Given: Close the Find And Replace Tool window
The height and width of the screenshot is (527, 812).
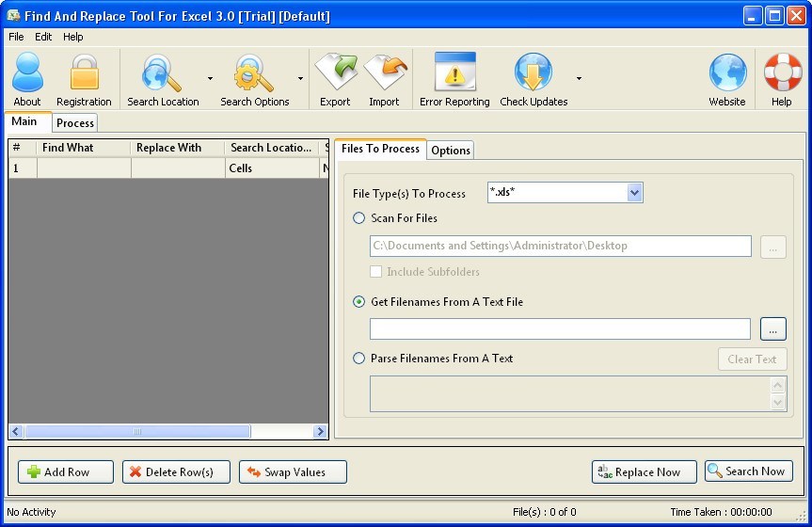Looking at the screenshot, I should click(796, 16).
